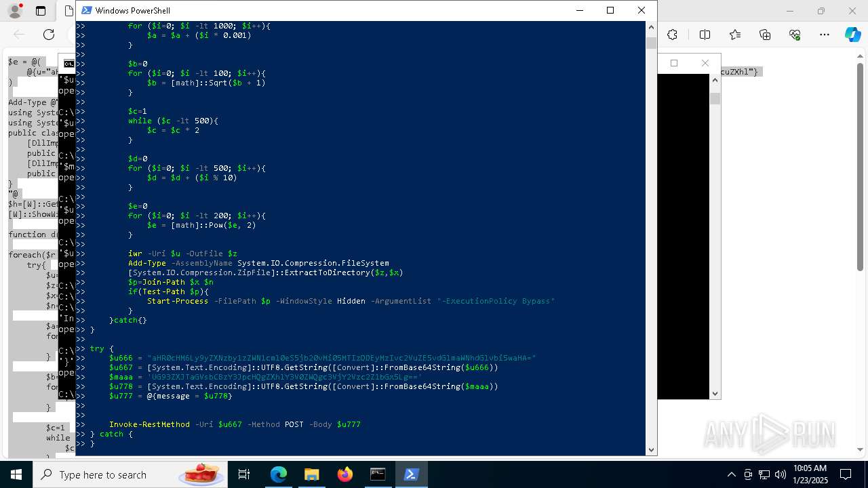Open the network icon in the system tray
Viewport: 868px width, 488px height.
coord(764,474)
